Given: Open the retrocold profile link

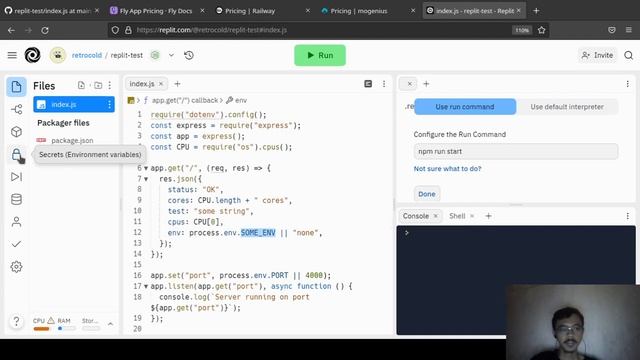Looking at the screenshot, I should pyautogui.click(x=87, y=55).
